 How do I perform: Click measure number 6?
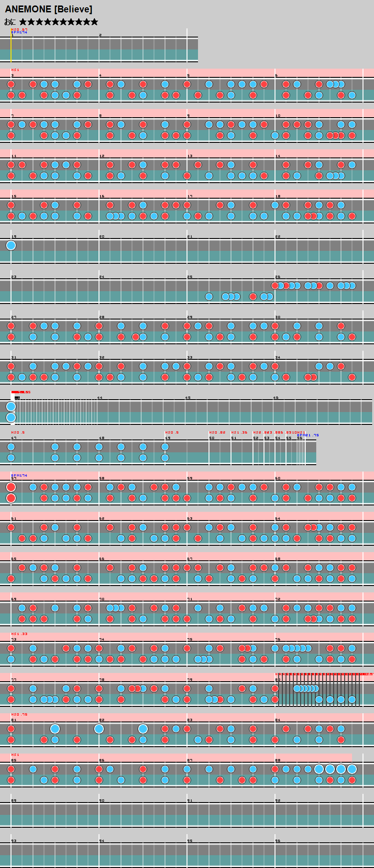pyautogui.click(x=276, y=76)
